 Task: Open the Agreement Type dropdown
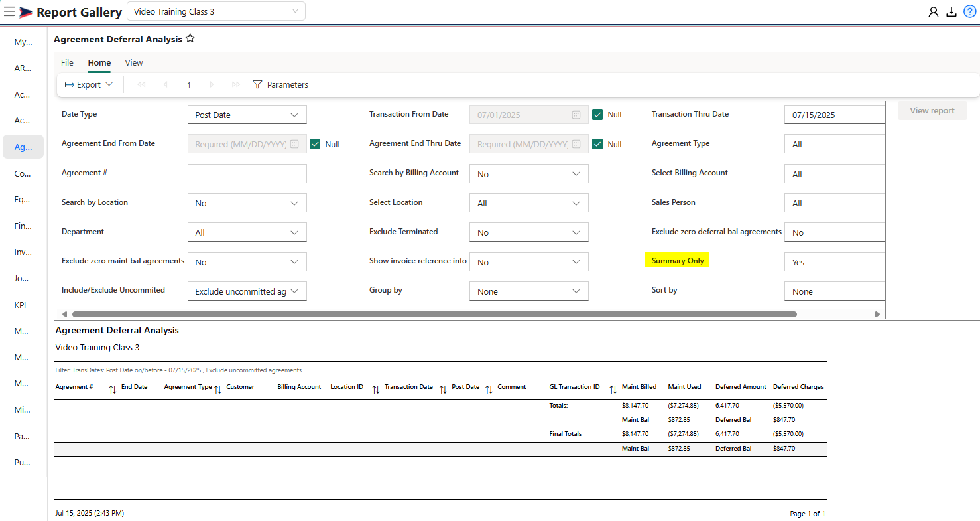pos(835,144)
